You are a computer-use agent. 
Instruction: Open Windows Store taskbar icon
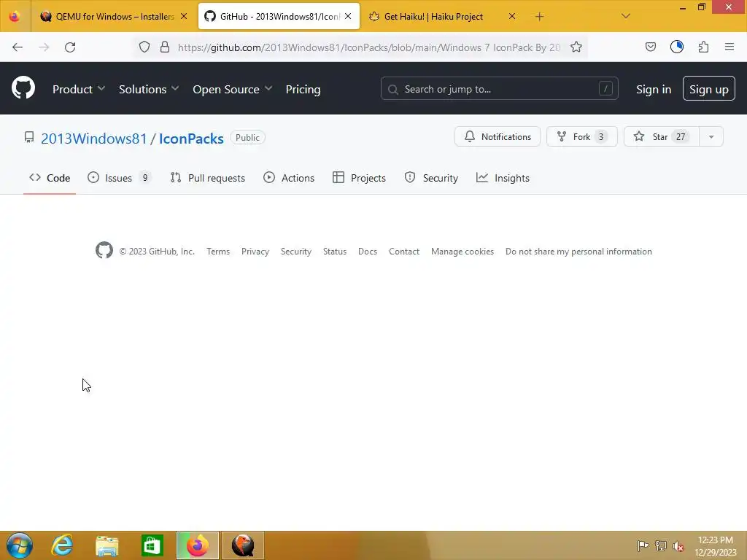(152, 545)
